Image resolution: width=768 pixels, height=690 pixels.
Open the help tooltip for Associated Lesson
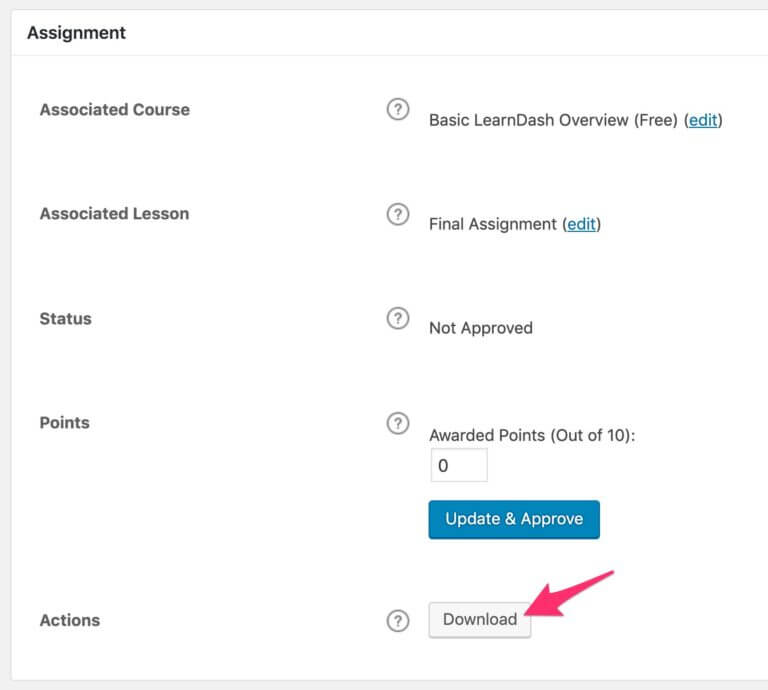398,214
